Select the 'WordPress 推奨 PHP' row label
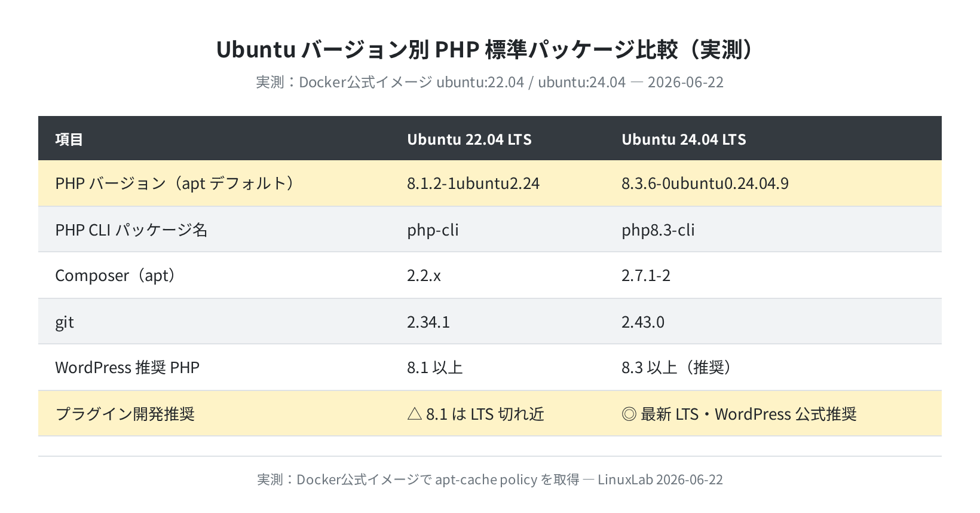The height and width of the screenshot is (513, 980). pyautogui.click(x=127, y=368)
